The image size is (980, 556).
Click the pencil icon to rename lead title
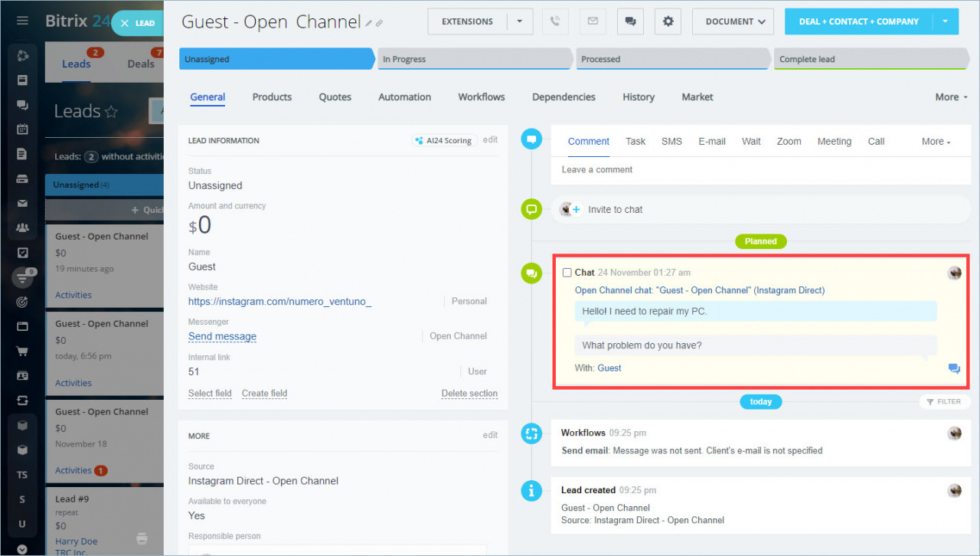point(369,24)
